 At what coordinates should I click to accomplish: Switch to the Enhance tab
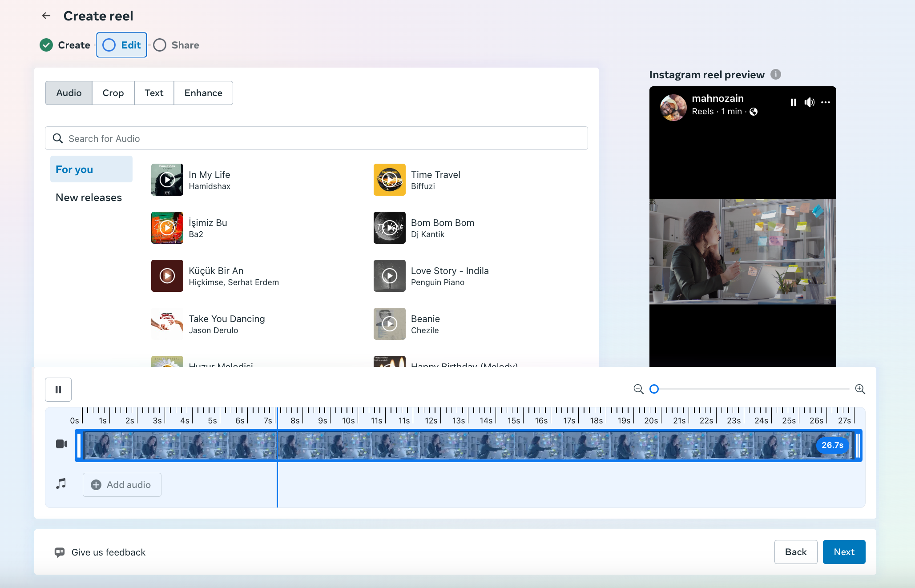coord(203,93)
